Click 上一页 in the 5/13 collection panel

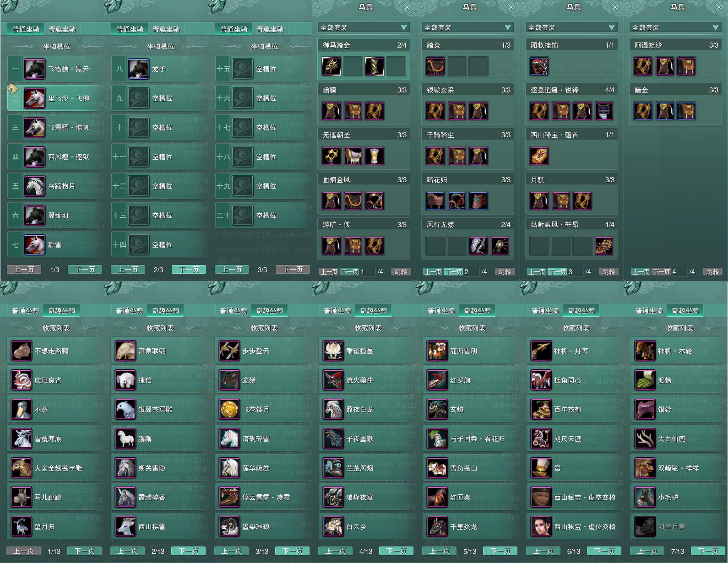(440, 551)
